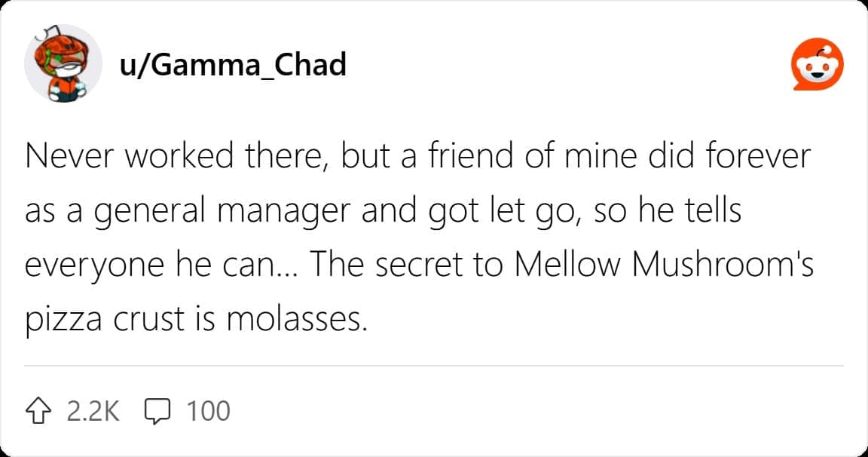Click the Reddit Snoo logo icon

816,66
